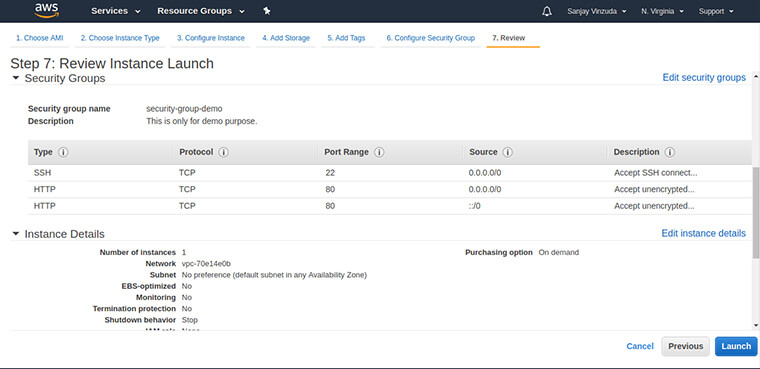Click 'Accept SSH connect...' description
The image size is (760, 369).
pos(656,173)
